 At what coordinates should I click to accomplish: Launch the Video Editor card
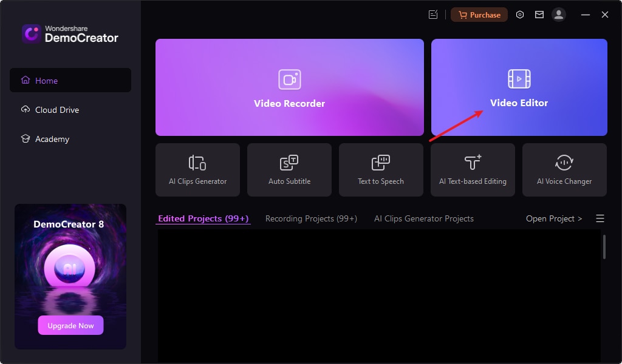(519, 87)
